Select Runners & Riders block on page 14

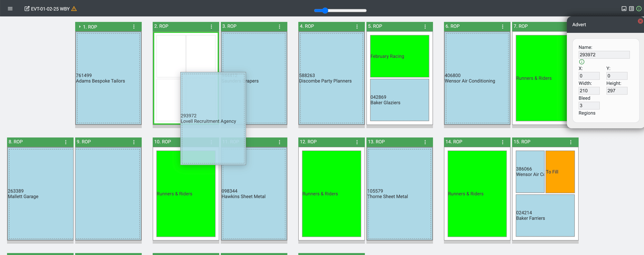pos(477,194)
